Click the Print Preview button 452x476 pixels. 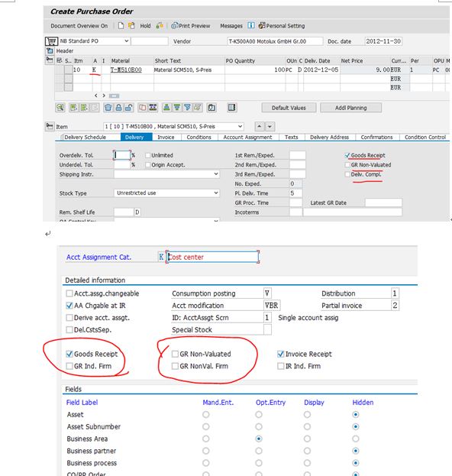pos(191,26)
